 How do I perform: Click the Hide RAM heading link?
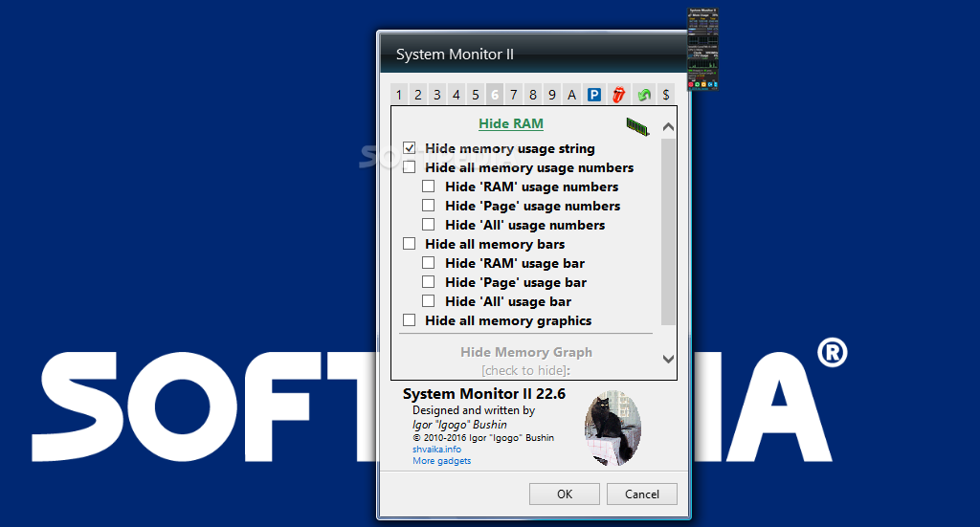coord(511,123)
